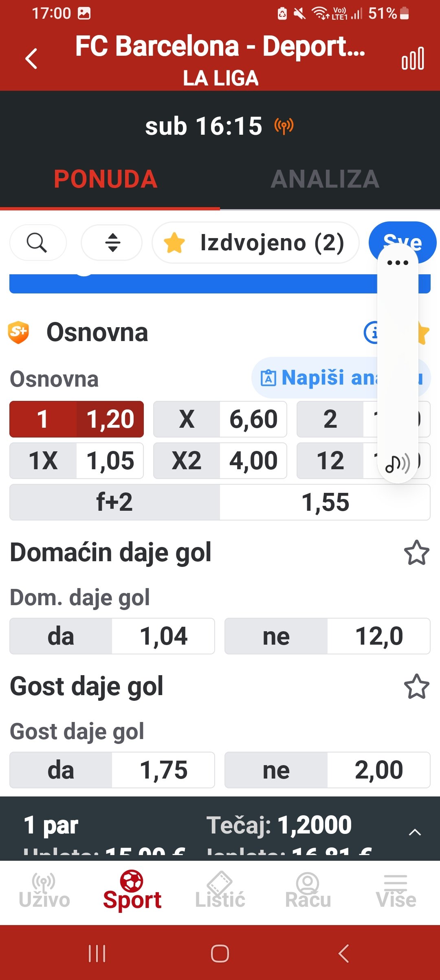Open the sort markets arrows button
The image size is (440, 980).
tap(112, 243)
